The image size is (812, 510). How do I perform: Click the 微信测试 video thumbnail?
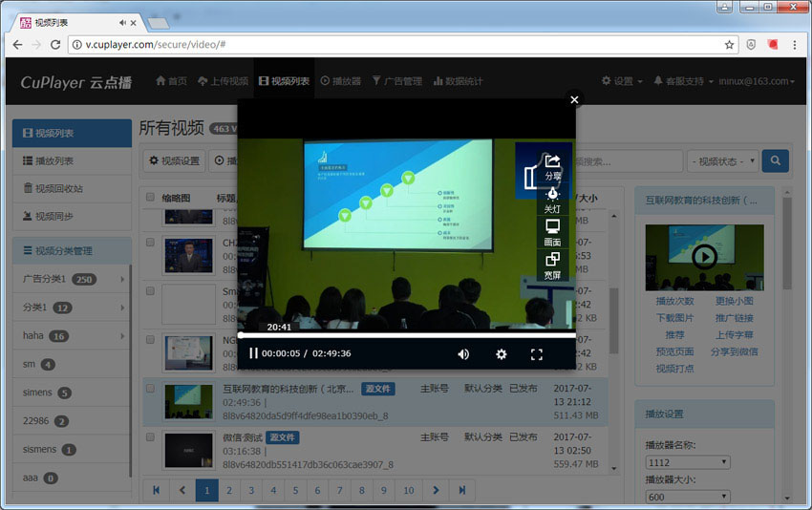(188, 451)
